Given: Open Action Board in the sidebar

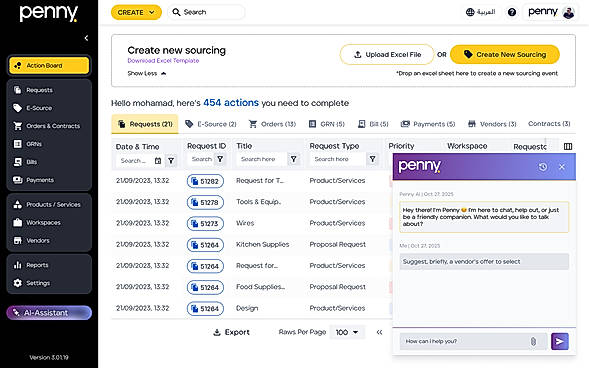Looking at the screenshot, I should [x=49, y=65].
